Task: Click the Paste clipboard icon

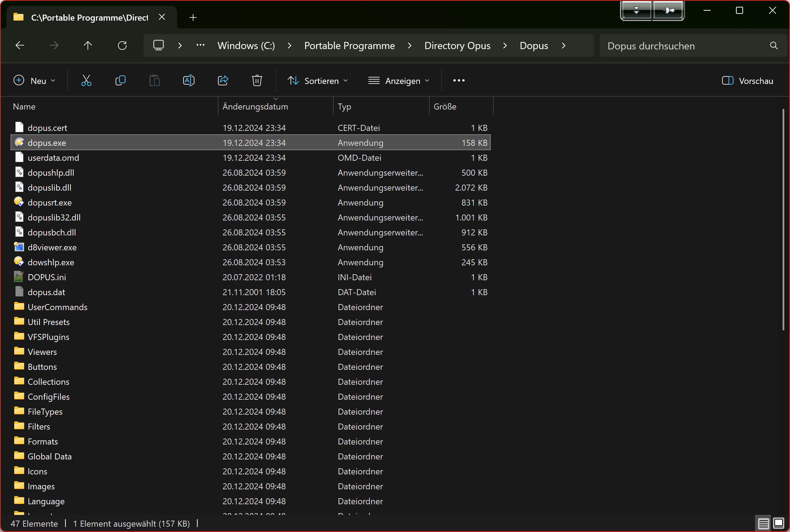Action: (155, 81)
